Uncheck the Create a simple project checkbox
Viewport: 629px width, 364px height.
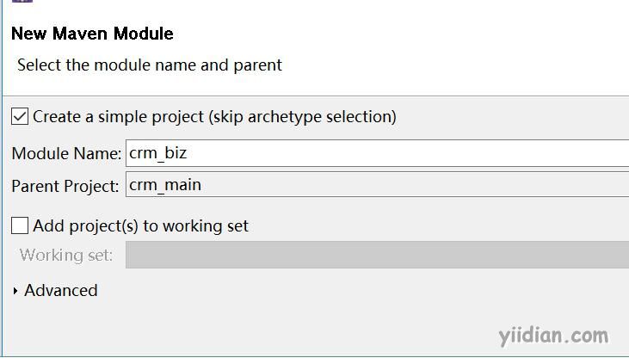20,116
